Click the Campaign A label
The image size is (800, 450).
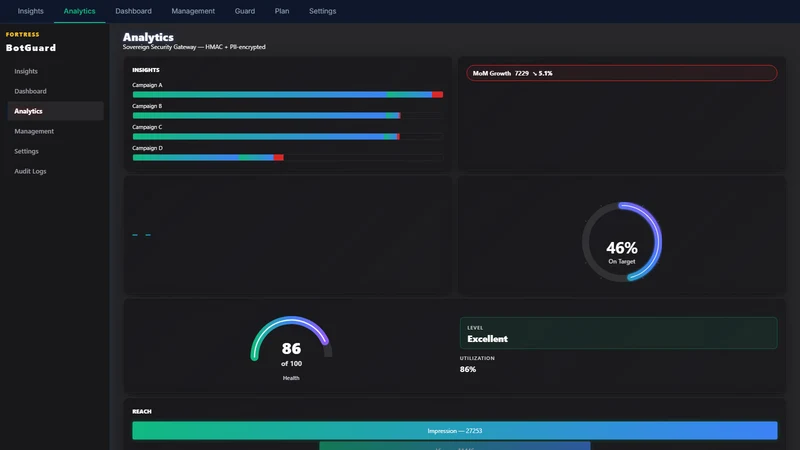147,85
